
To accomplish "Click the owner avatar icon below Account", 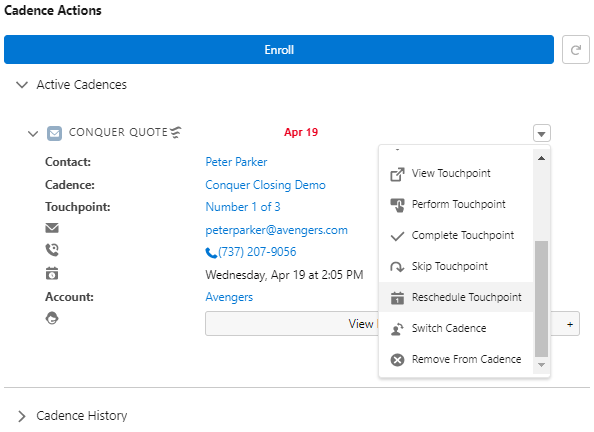I will [x=52, y=318].
